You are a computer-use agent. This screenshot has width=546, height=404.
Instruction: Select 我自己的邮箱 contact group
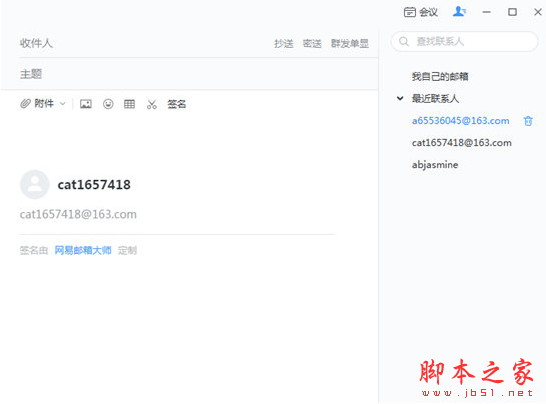click(x=440, y=76)
